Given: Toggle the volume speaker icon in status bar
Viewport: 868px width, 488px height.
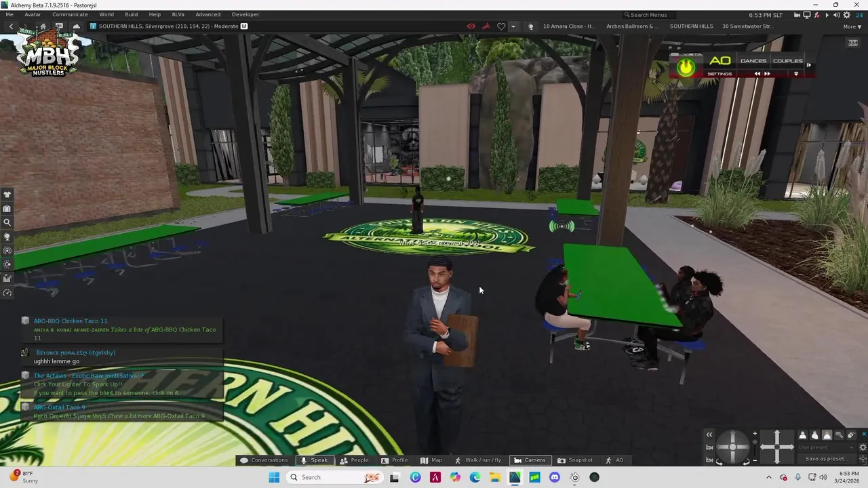Looking at the screenshot, I should pos(837,15).
